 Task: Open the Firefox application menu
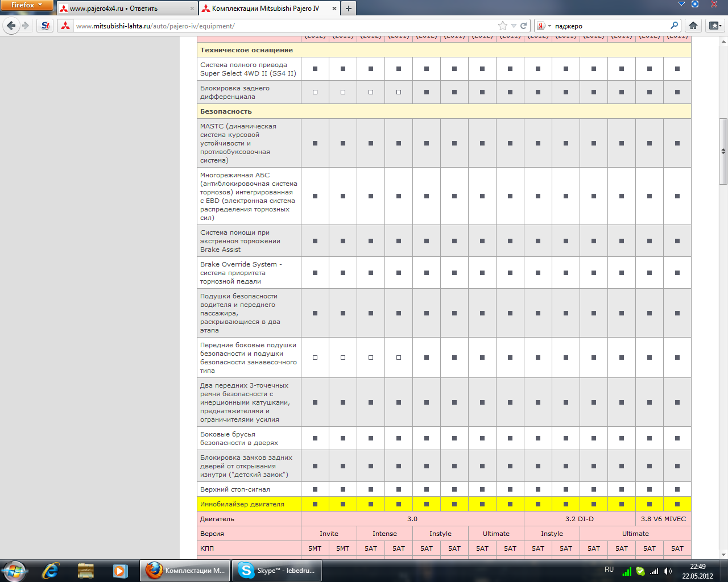[26, 5]
